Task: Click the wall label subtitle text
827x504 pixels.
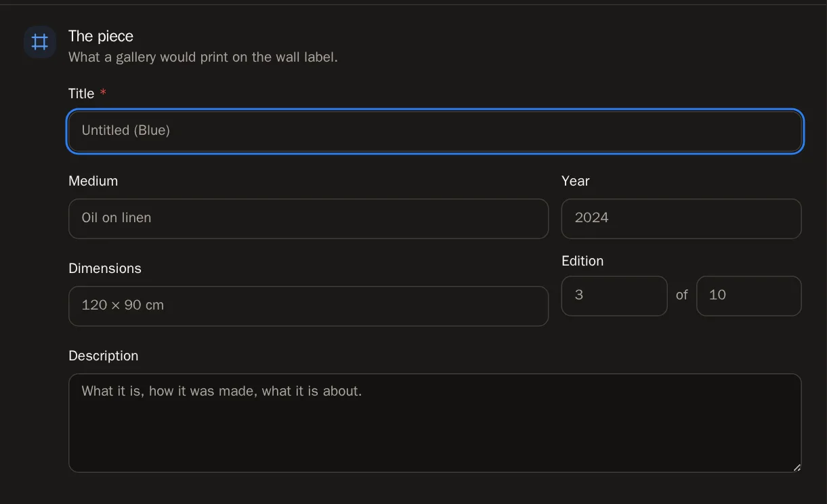Action: (203, 57)
